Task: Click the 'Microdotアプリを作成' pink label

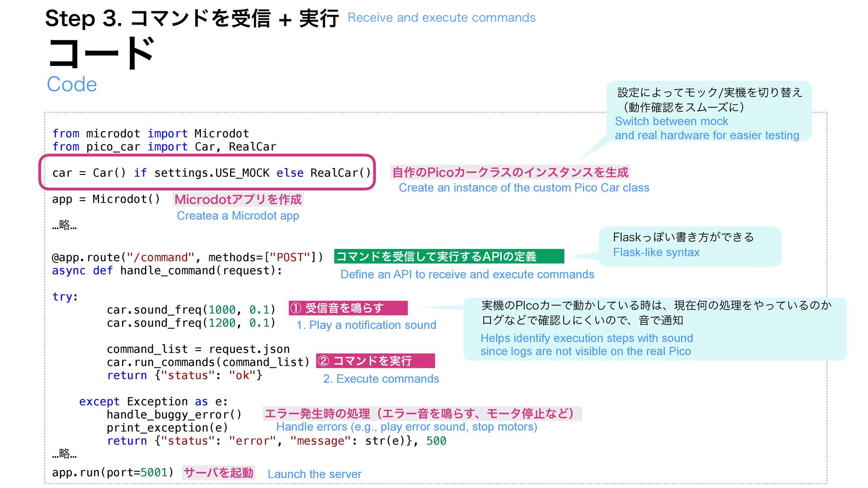Action: pos(238,200)
